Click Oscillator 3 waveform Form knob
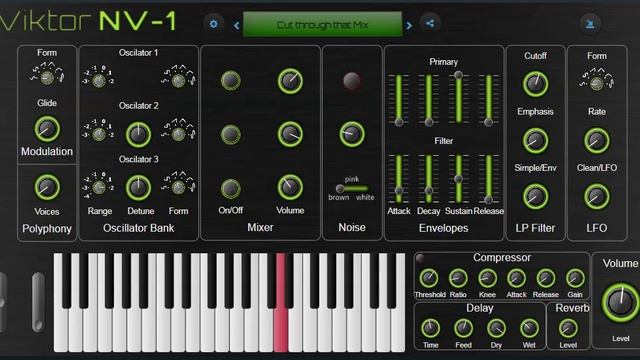Screen dimensions: 640x360 pos(178,187)
